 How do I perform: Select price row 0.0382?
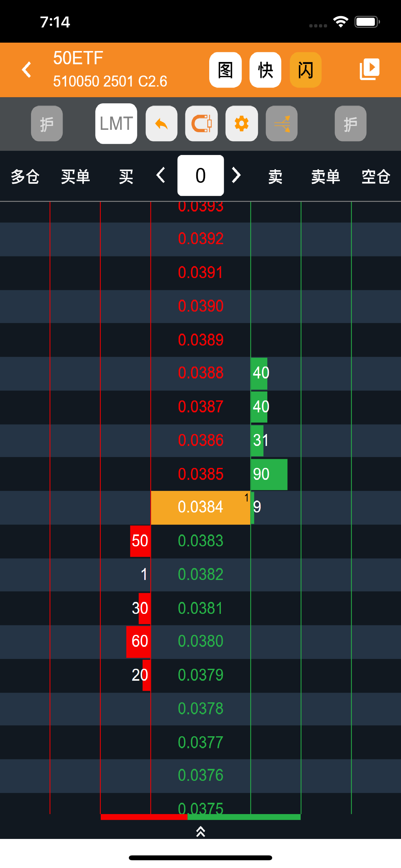point(200,574)
